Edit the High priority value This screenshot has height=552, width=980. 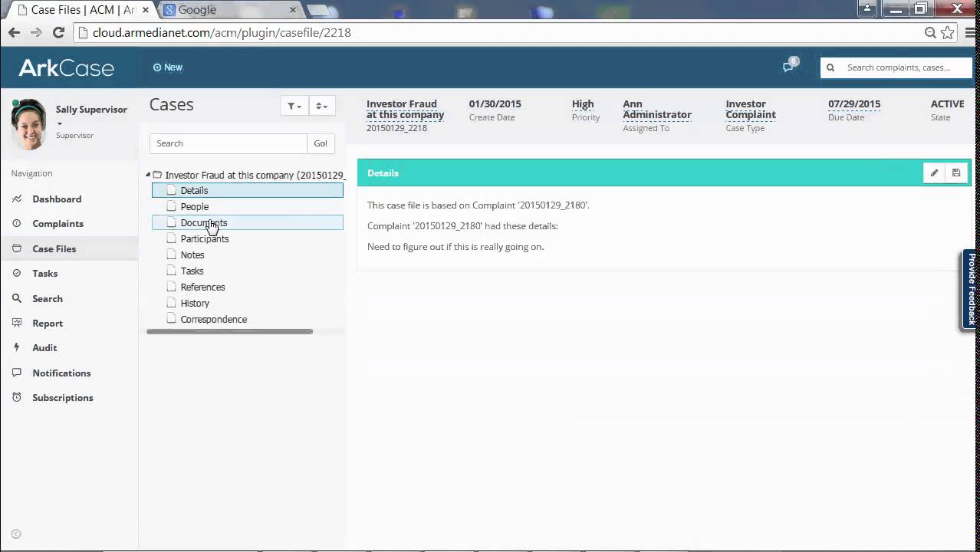(x=583, y=104)
